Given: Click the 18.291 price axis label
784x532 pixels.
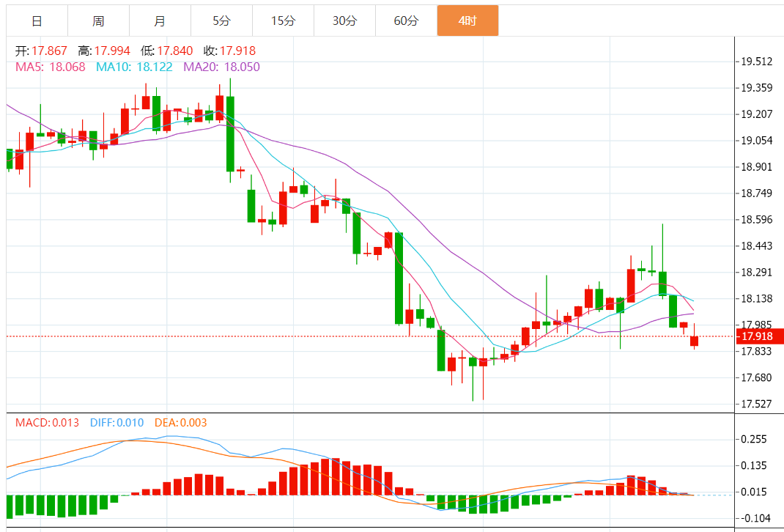Looking at the screenshot, I should tap(756, 273).
